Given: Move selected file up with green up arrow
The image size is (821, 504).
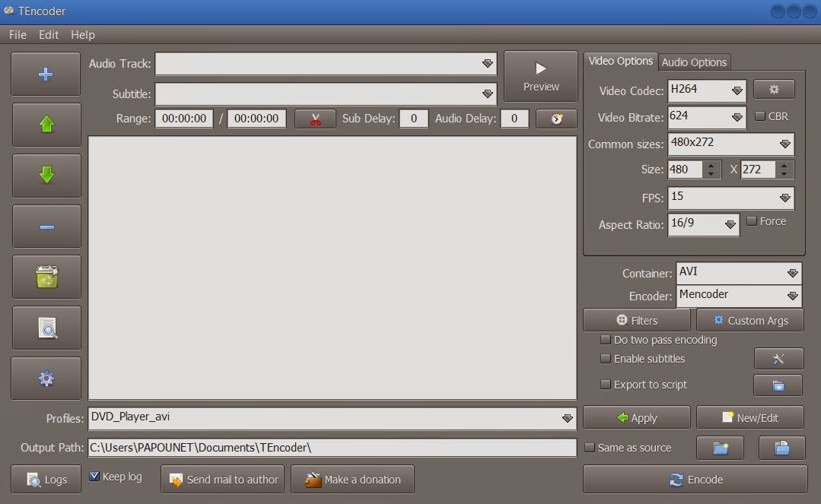Looking at the screenshot, I should [x=46, y=125].
